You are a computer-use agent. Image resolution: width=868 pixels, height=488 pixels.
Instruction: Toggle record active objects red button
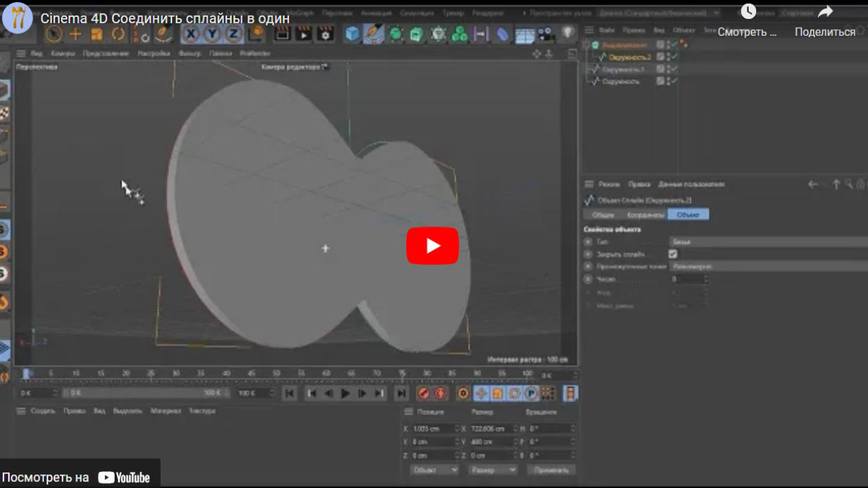click(x=424, y=393)
